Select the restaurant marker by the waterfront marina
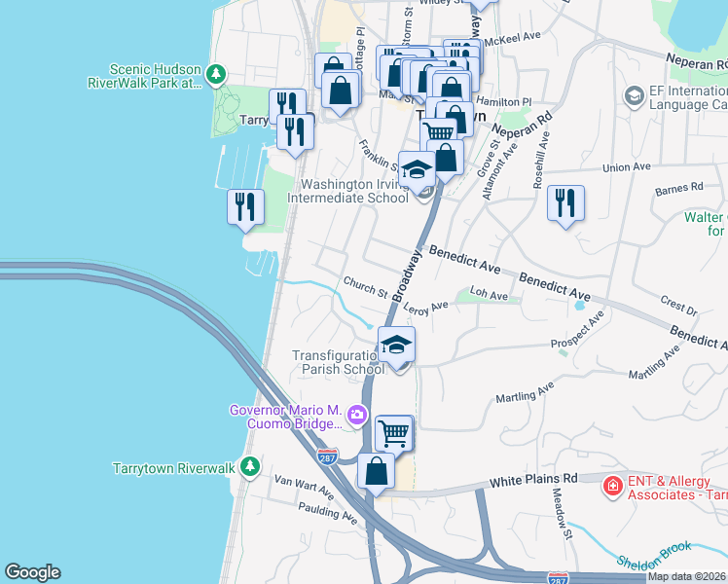The image size is (728, 584). (245, 211)
